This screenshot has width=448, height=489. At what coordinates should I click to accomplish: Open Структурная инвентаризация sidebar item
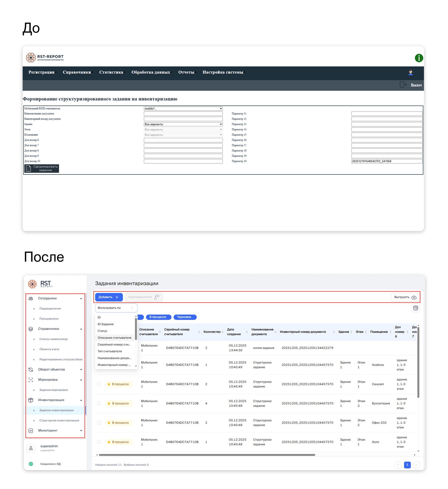pyautogui.click(x=59, y=420)
